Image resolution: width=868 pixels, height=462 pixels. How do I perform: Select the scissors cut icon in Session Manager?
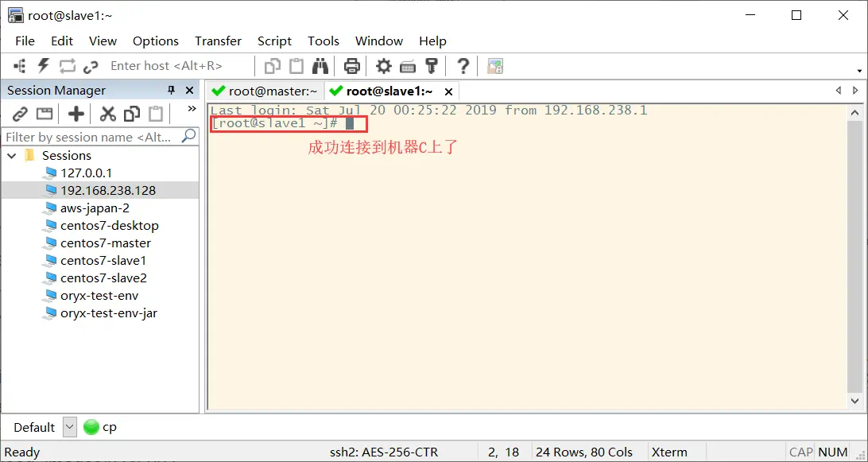tap(108, 114)
